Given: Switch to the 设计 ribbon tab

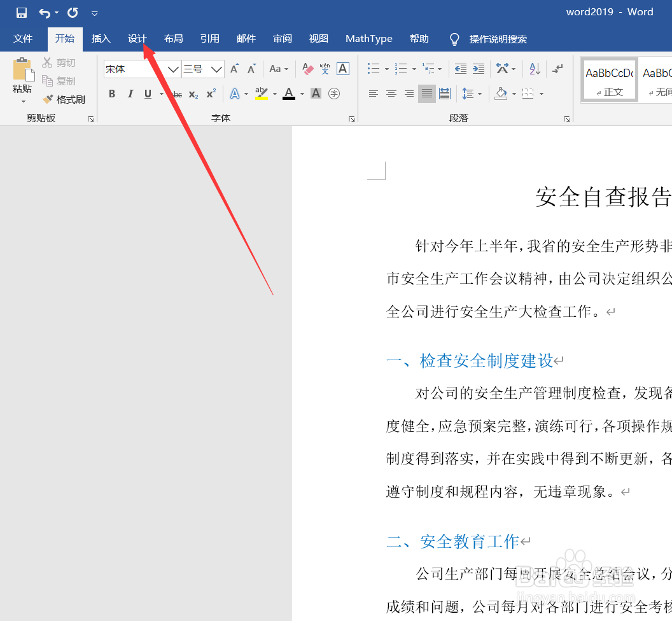Looking at the screenshot, I should 137,39.
